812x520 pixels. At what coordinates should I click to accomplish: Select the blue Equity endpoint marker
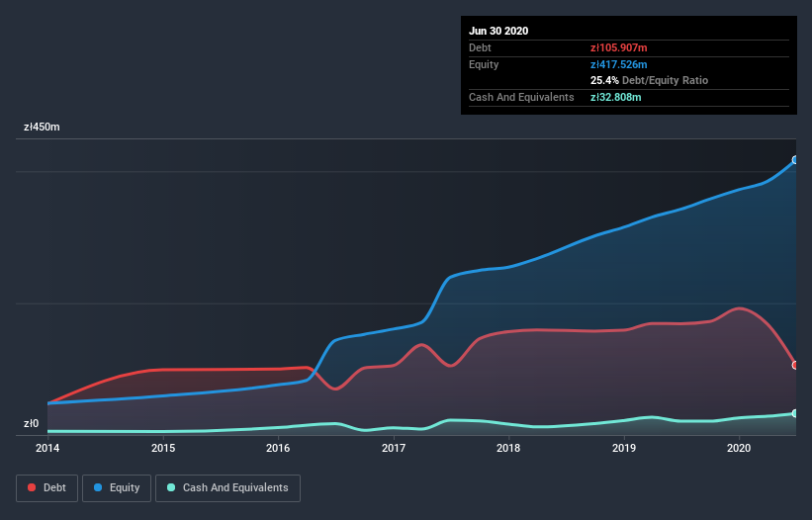795,160
